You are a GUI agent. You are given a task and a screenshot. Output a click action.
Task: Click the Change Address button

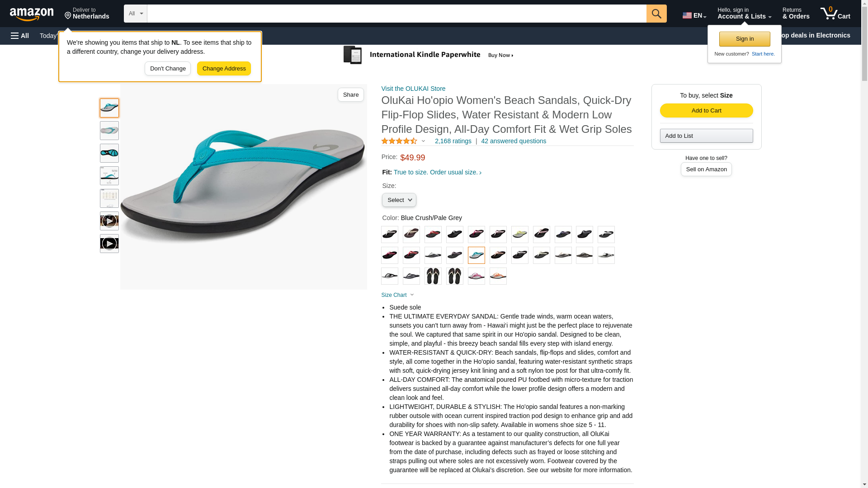[x=224, y=69]
